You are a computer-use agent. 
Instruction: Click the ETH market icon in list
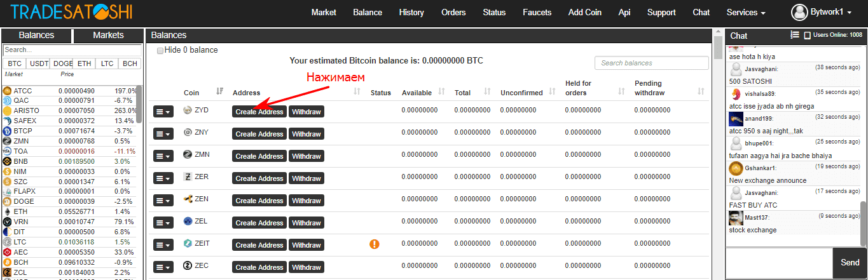[8, 212]
